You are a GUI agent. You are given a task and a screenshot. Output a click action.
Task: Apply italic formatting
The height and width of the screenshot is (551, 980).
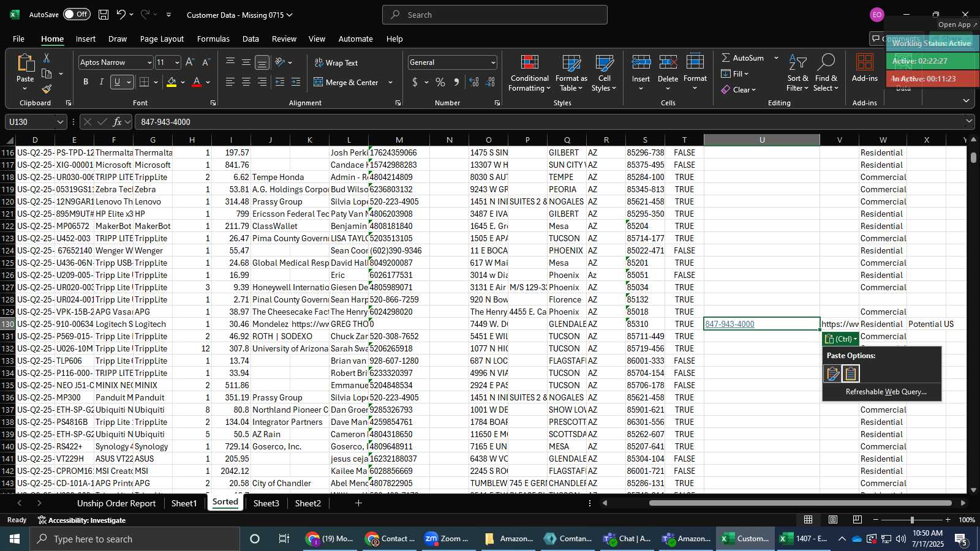coord(101,82)
